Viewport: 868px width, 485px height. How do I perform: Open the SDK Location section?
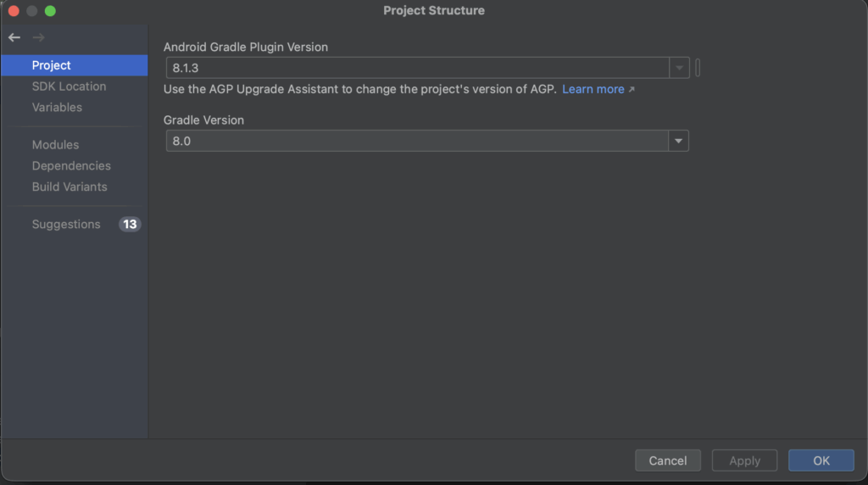click(x=69, y=86)
